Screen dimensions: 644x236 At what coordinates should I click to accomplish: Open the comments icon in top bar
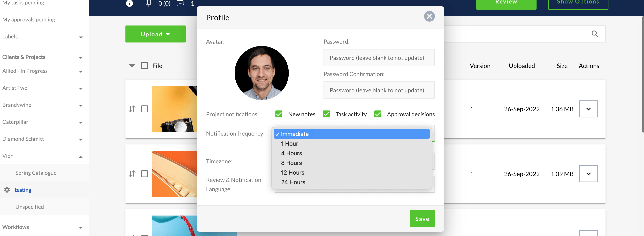[180, 3]
